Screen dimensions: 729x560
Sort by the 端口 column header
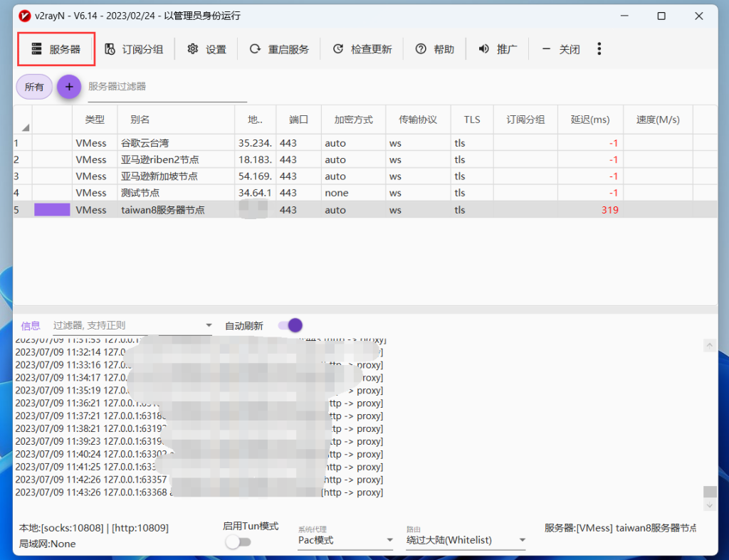click(298, 120)
